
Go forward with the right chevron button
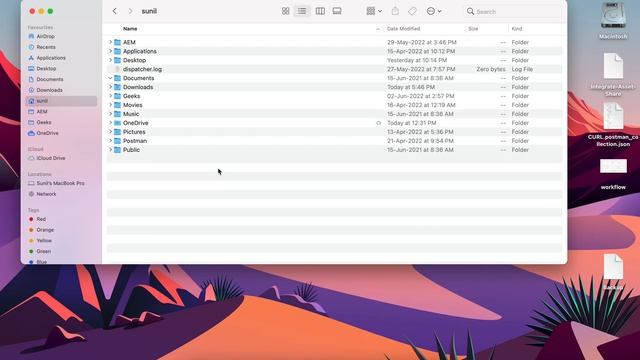pyautogui.click(x=130, y=11)
